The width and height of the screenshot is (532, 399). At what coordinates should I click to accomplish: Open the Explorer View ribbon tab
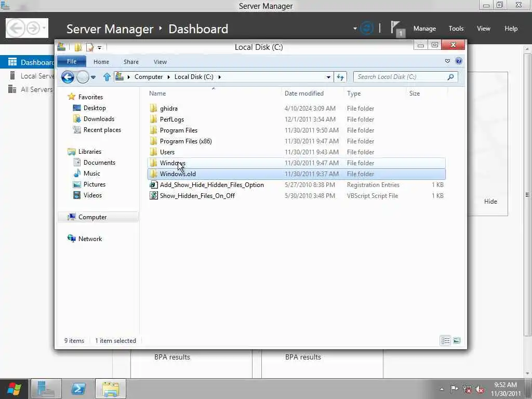pos(160,62)
